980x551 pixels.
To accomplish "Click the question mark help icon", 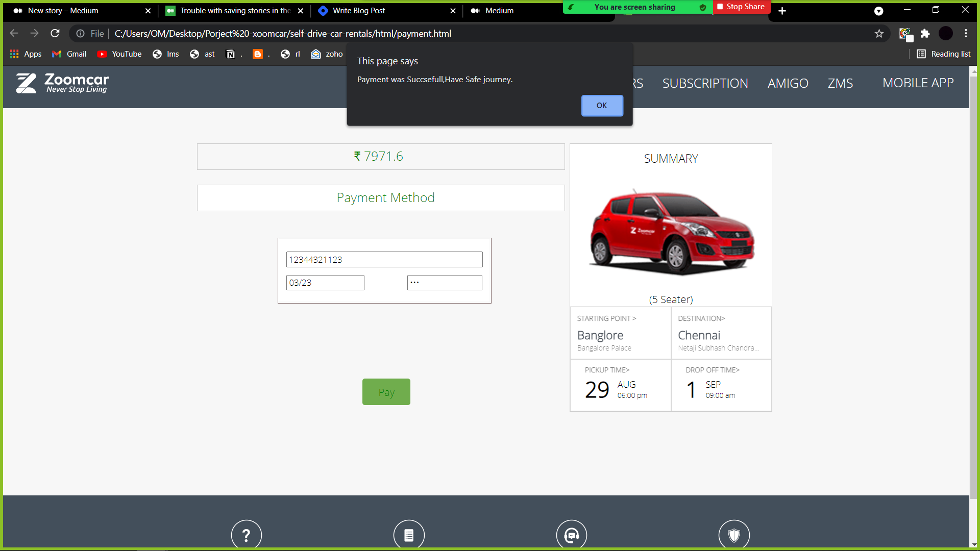I will [246, 535].
